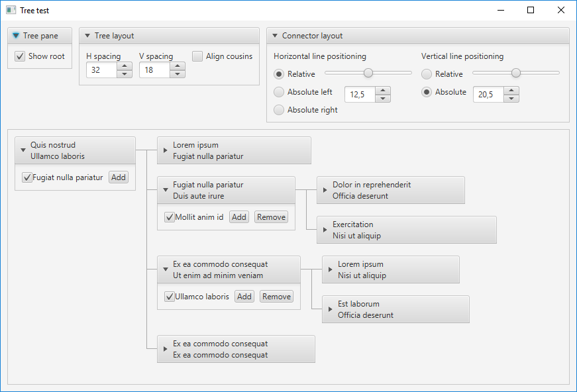The height and width of the screenshot is (392, 577).
Task: Select the Absolute left radio button
Action: pyautogui.click(x=279, y=92)
